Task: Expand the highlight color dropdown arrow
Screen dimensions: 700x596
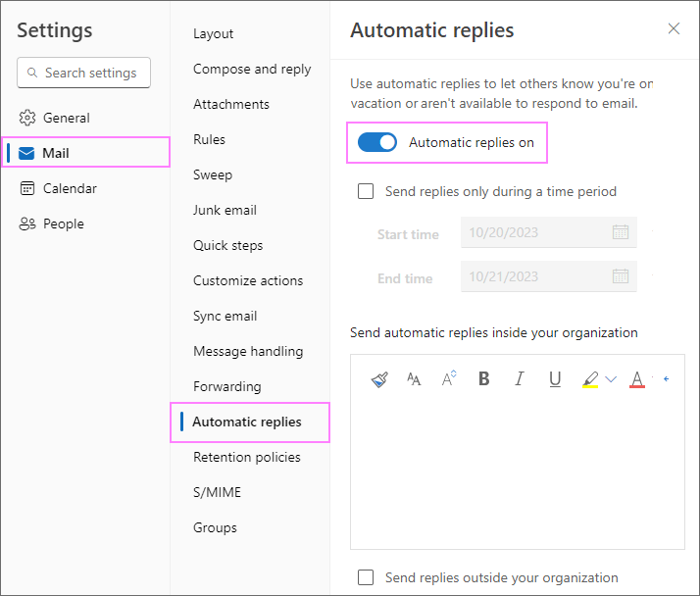Action: tap(611, 379)
